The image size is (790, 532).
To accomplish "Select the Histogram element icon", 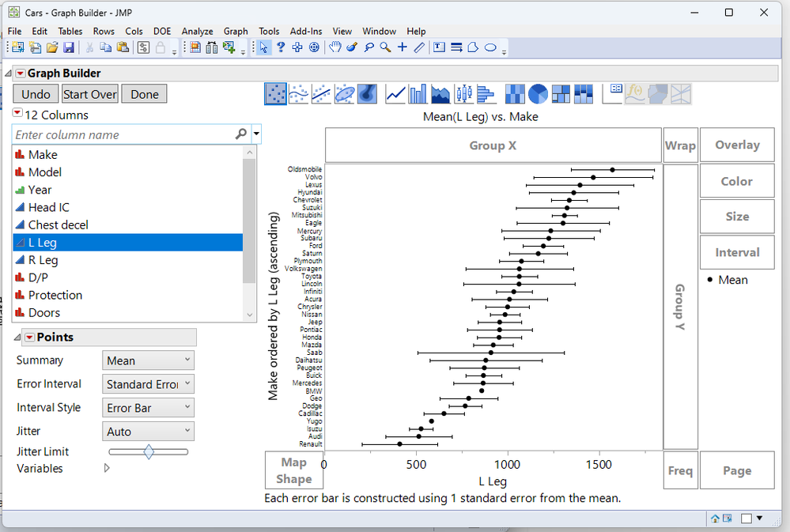I will 486,94.
